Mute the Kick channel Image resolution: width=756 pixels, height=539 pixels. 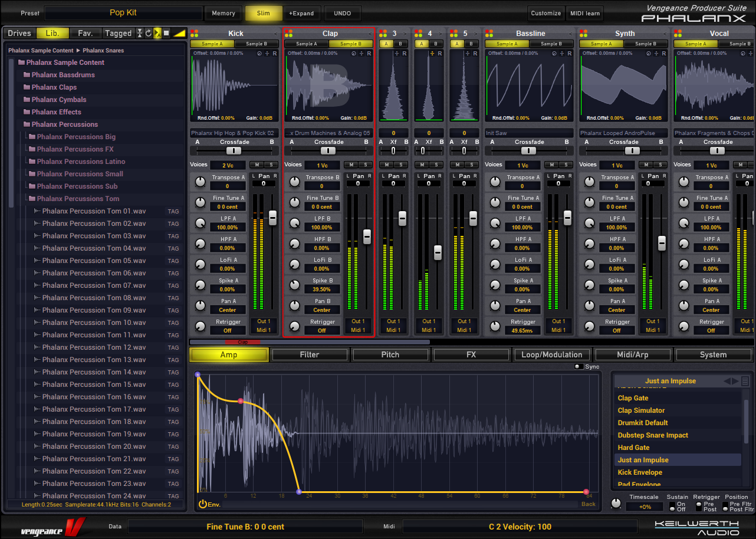(256, 165)
